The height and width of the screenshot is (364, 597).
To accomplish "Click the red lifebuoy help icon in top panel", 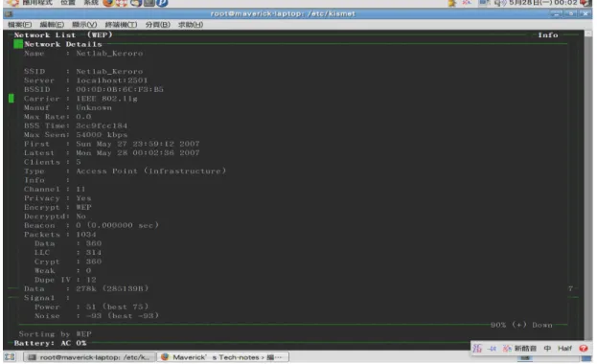I will (122, 3).
